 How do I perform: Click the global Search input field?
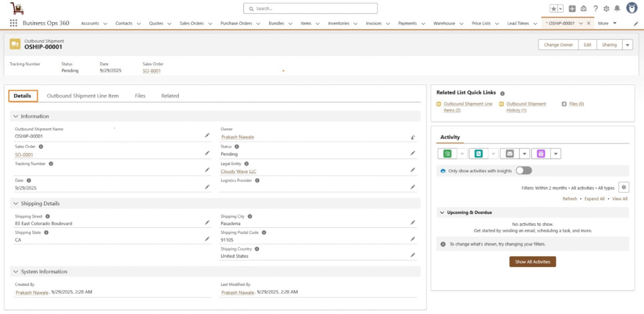click(x=311, y=9)
